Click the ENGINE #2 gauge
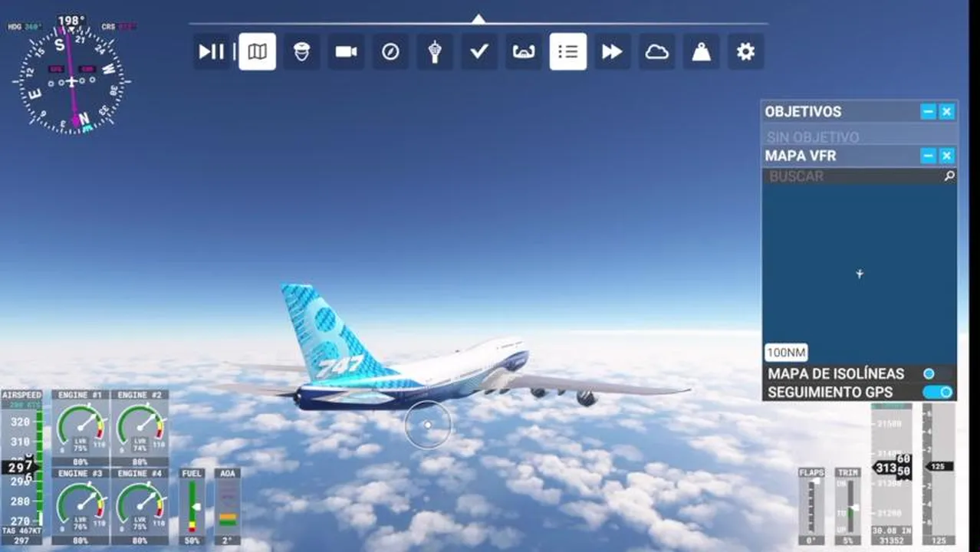This screenshot has height=552, width=980. [140, 428]
